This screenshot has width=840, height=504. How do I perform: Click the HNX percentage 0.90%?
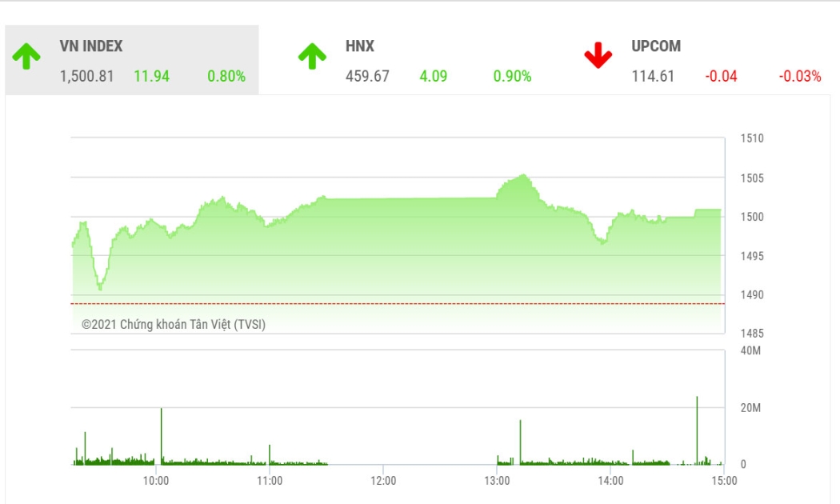click(x=512, y=76)
